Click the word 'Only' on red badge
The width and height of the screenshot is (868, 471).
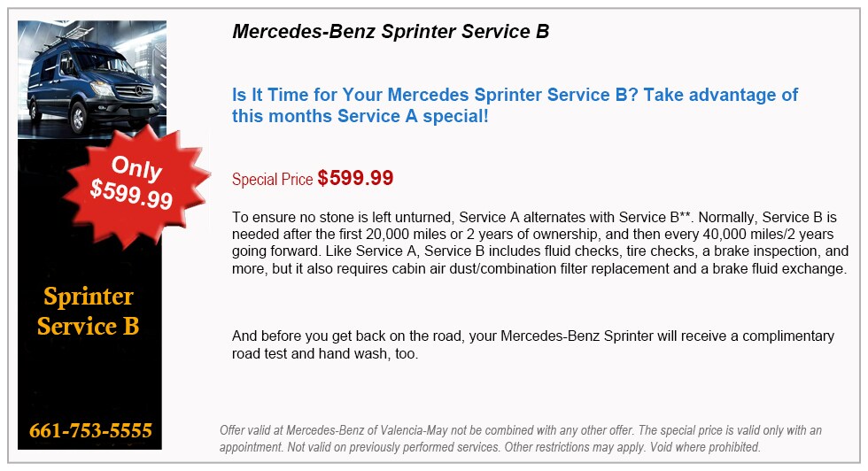(x=136, y=167)
